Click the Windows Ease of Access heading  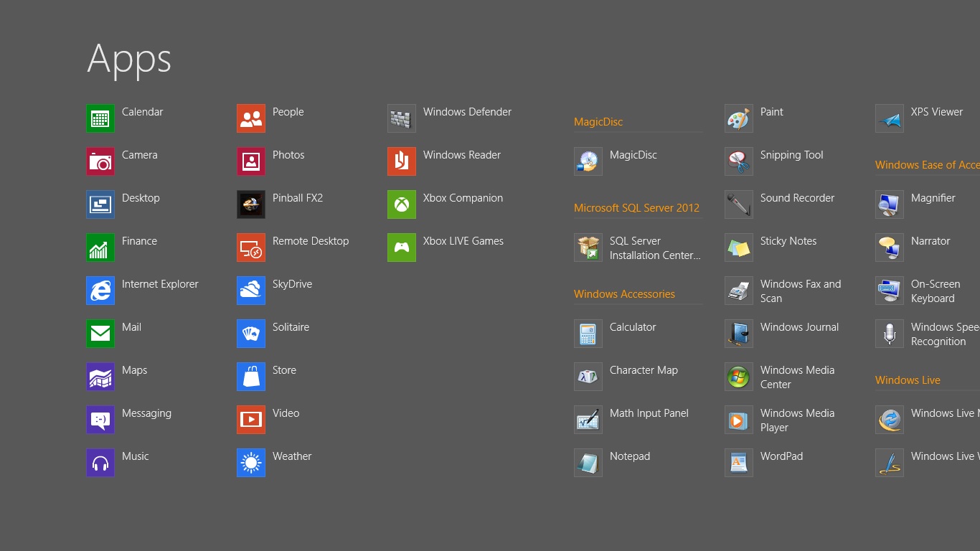928,165
